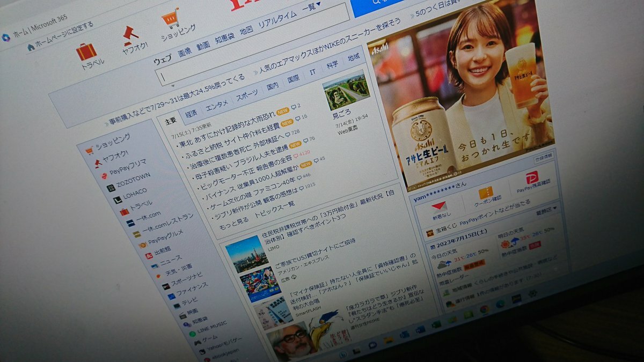644x362 pixels.
Task: Select the 地図 search tab
Action: coord(246,31)
